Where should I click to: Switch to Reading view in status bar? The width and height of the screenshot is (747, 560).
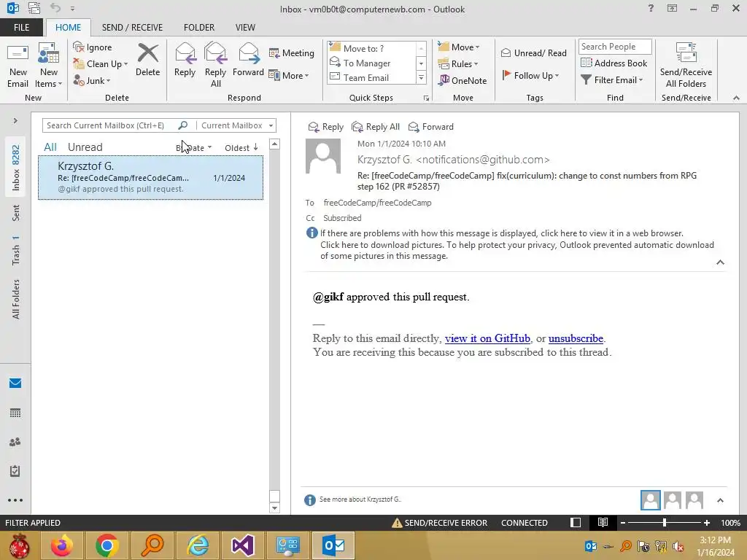pos(603,522)
